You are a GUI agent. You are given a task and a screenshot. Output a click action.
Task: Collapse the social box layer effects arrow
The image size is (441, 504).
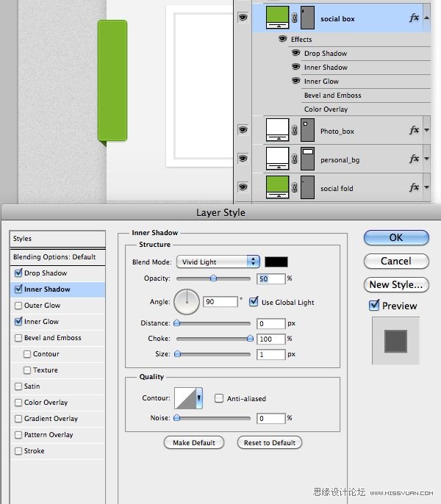pyautogui.click(x=426, y=18)
